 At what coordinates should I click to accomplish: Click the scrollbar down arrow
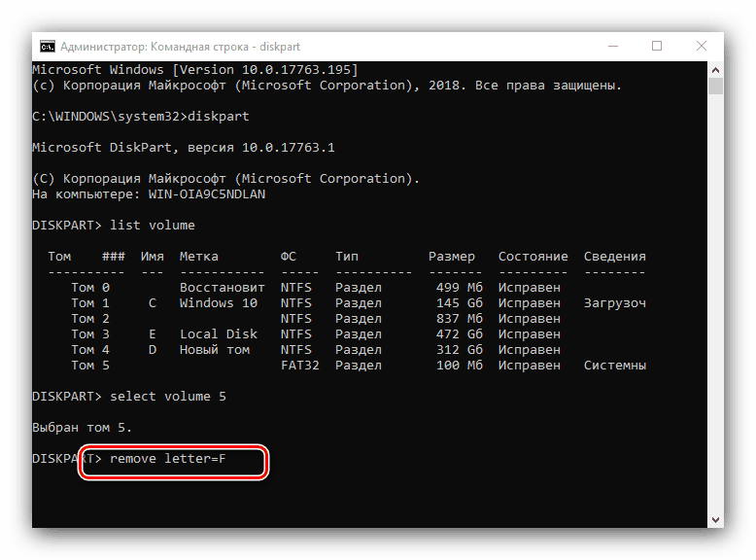716,520
